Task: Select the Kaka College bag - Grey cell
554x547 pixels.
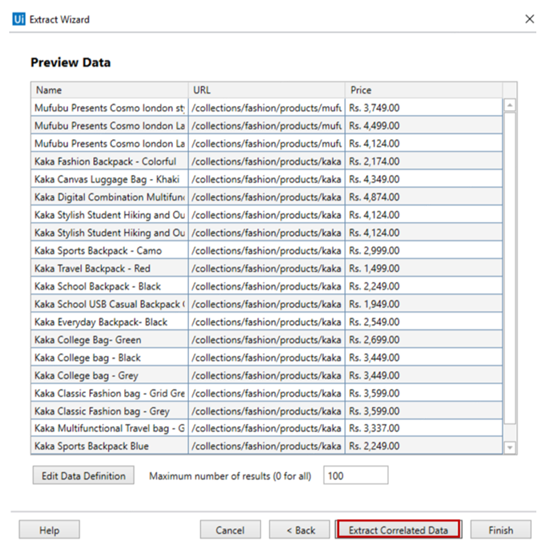Action: click(x=109, y=375)
